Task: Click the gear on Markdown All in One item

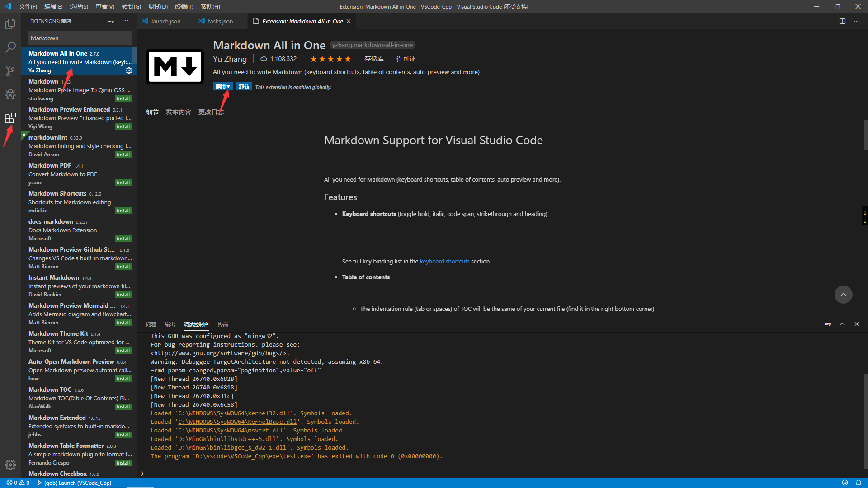Action: 129,70
